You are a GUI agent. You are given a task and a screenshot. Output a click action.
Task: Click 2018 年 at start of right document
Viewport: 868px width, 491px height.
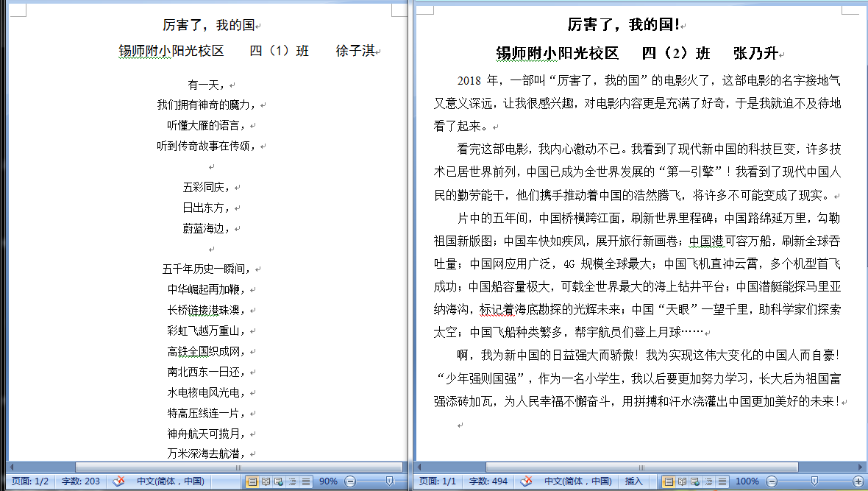point(477,81)
